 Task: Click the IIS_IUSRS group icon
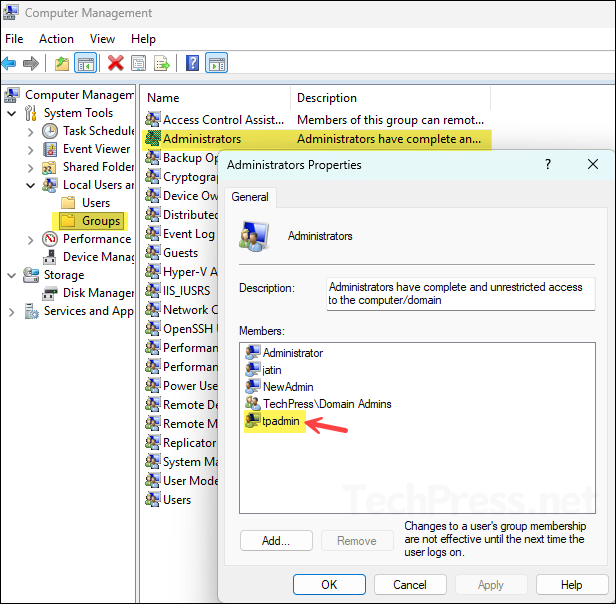(x=152, y=290)
